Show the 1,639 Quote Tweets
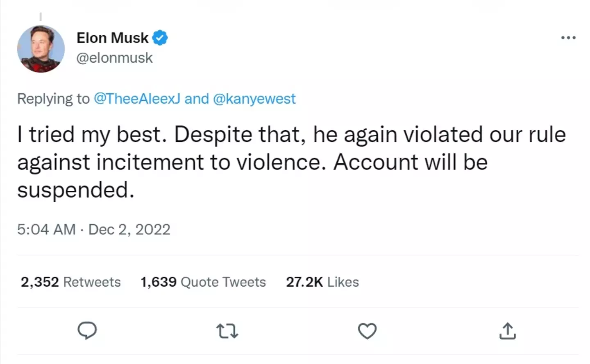 coord(203,282)
